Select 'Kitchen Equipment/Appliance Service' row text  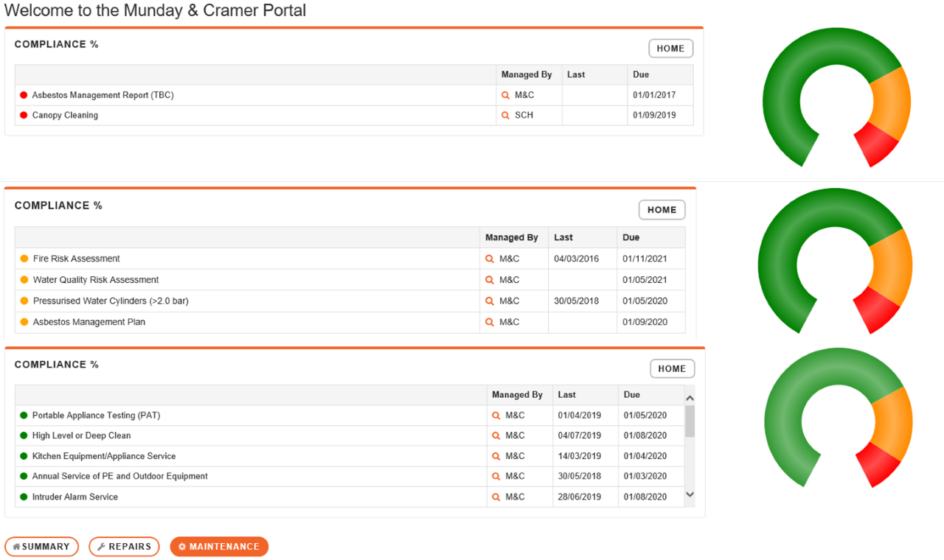click(x=104, y=456)
